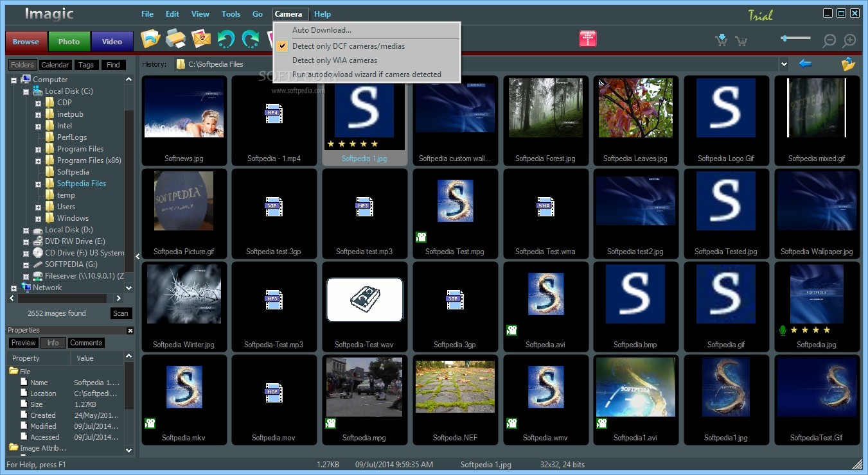Open the Tools menu
The image size is (868, 475).
231,14
